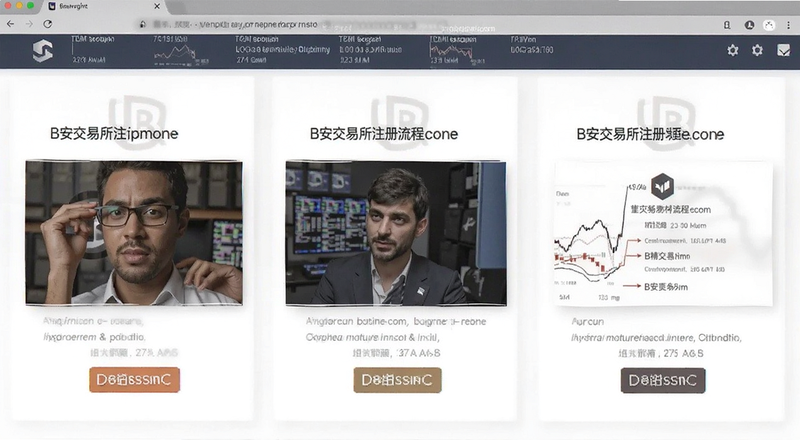Close the active browser tab
The image size is (800, 440).
tap(157, 6)
